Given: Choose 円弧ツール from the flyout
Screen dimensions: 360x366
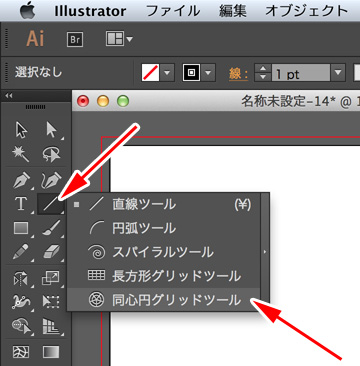Looking at the screenshot, I should [x=164, y=228].
